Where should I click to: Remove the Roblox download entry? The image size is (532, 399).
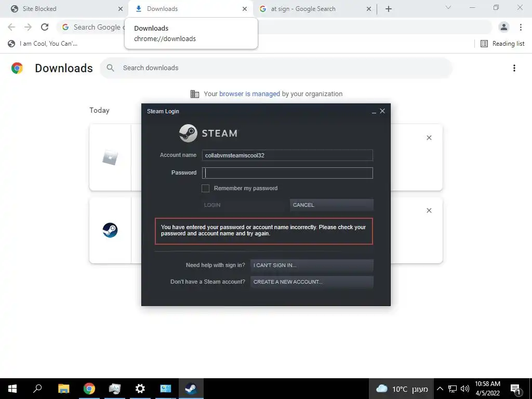(x=429, y=138)
